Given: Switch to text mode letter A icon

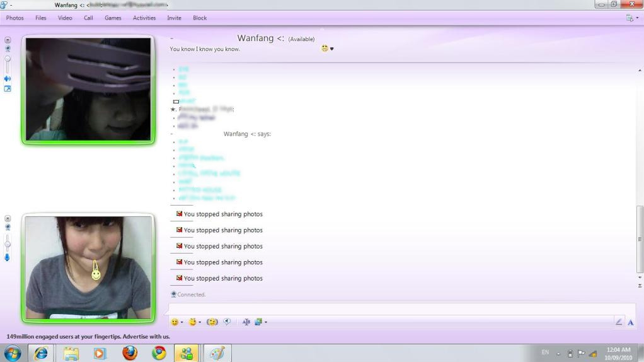Looking at the screenshot, I should (630, 322).
